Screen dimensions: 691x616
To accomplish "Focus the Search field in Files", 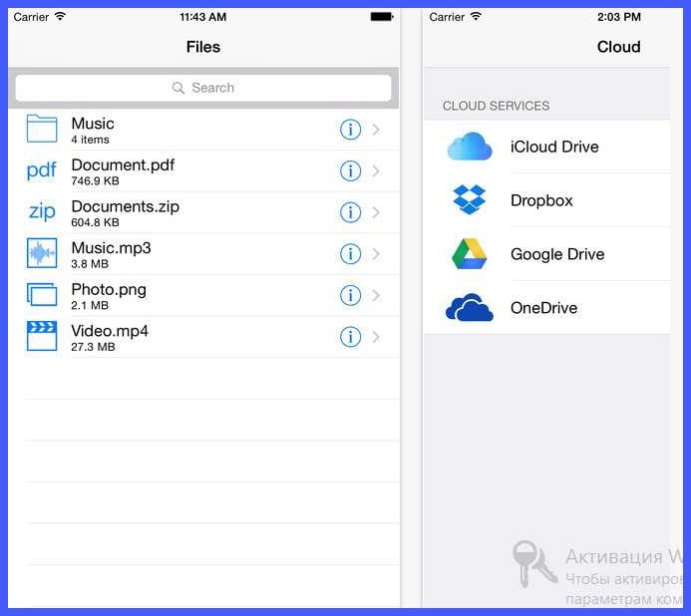I will [x=203, y=88].
